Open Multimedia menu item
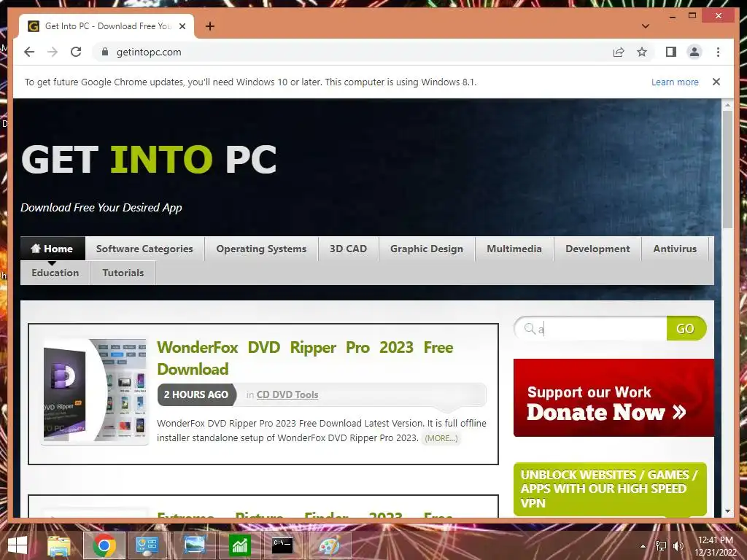Viewport: 747px width, 560px height. coord(514,249)
